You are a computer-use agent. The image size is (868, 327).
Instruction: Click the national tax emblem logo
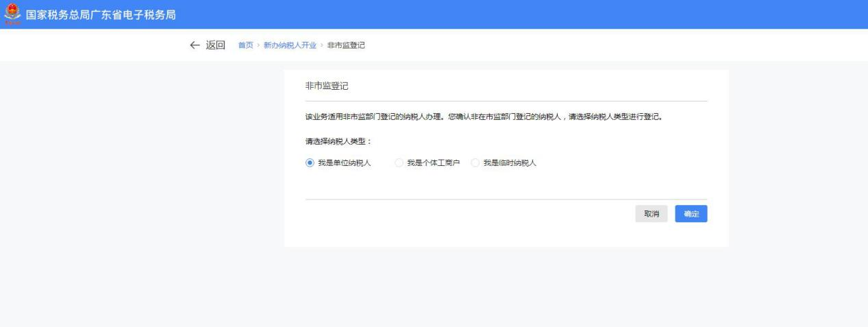(9, 14)
